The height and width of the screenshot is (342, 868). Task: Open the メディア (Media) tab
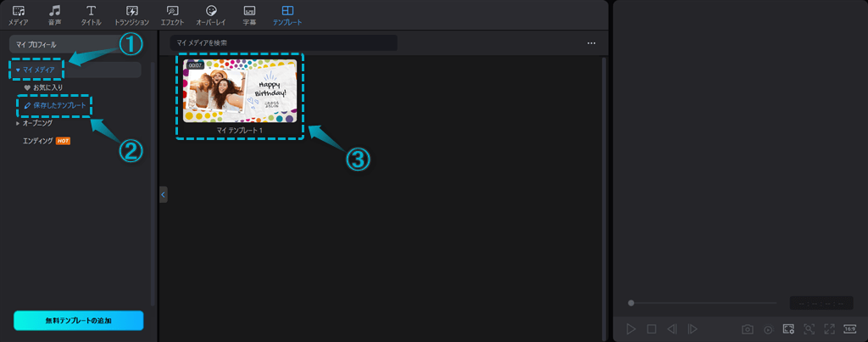click(18, 14)
